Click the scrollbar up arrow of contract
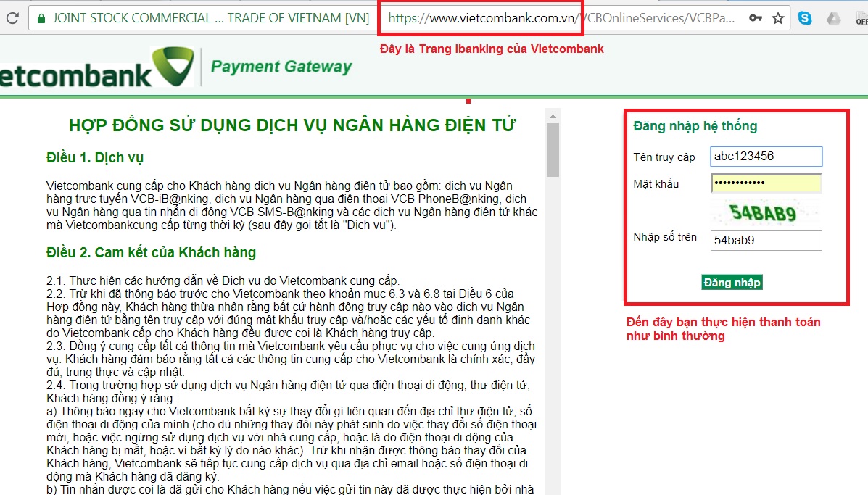The height and width of the screenshot is (495, 868). pyautogui.click(x=553, y=117)
